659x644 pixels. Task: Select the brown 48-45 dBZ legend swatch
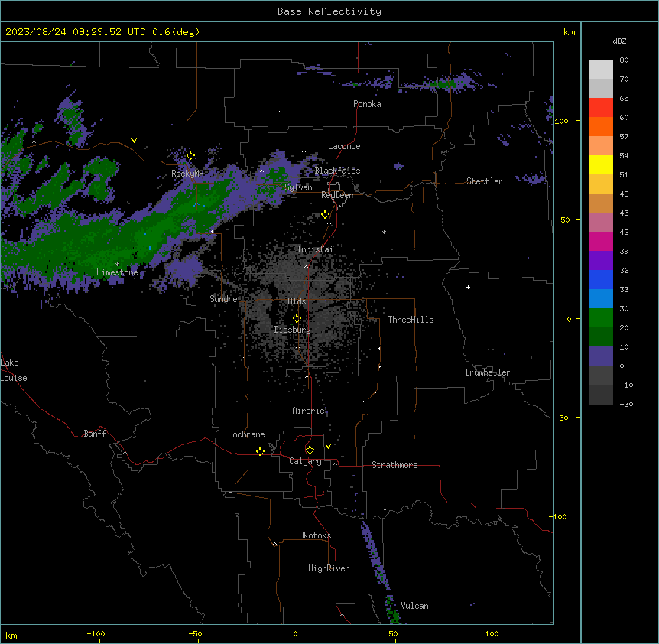[x=601, y=203]
